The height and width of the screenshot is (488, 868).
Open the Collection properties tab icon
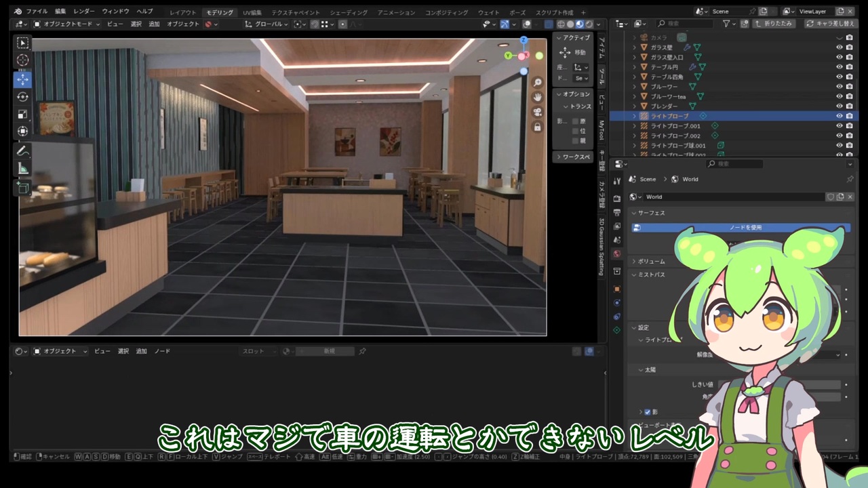pos(617,271)
